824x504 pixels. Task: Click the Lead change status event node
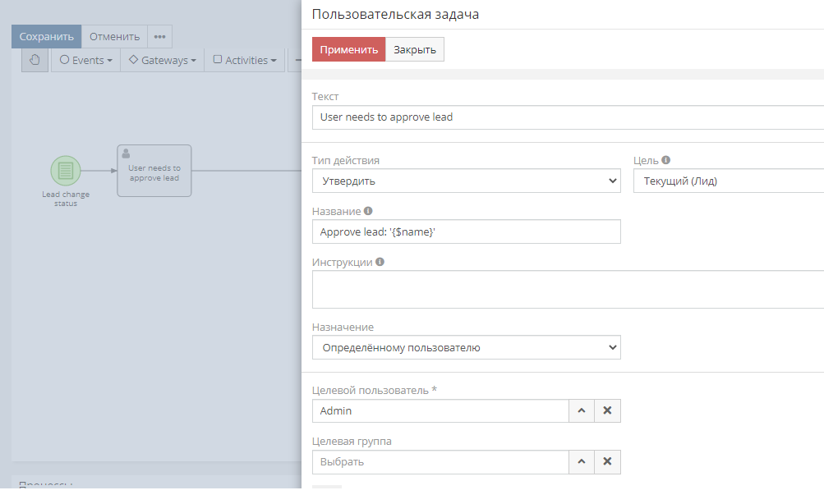pyautogui.click(x=66, y=171)
